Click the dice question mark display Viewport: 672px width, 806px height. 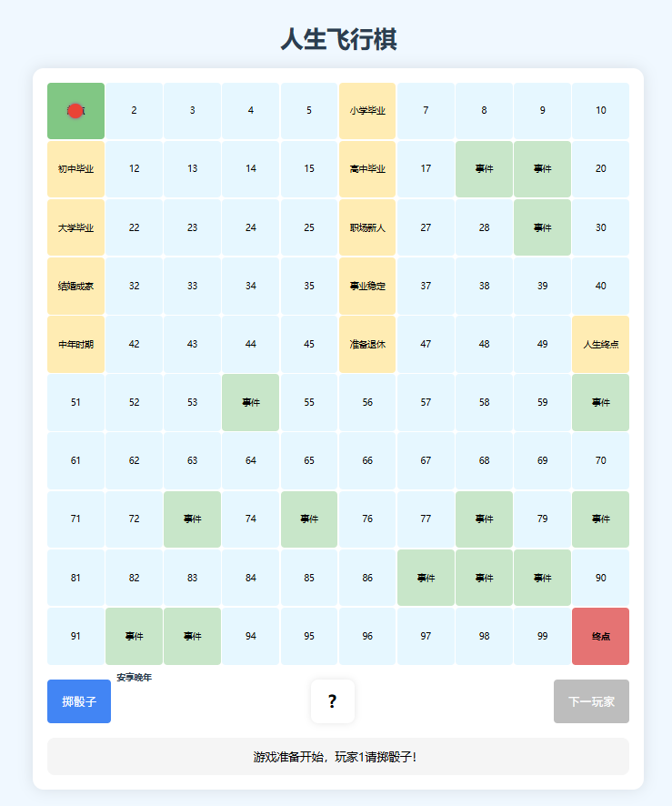333,701
